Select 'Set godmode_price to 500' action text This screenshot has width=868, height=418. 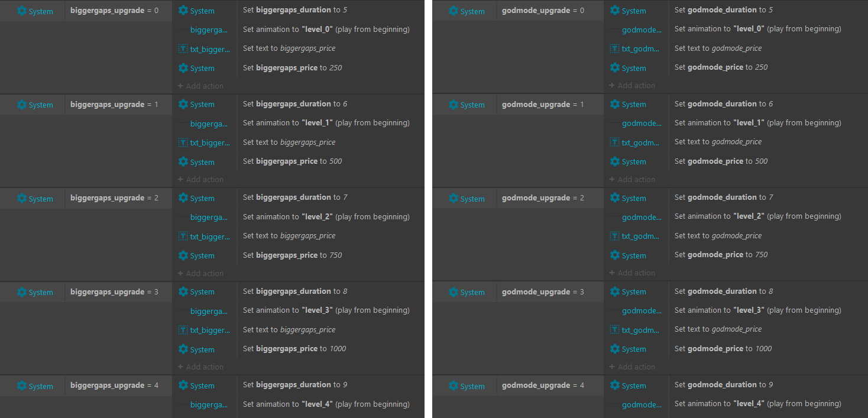tap(721, 161)
